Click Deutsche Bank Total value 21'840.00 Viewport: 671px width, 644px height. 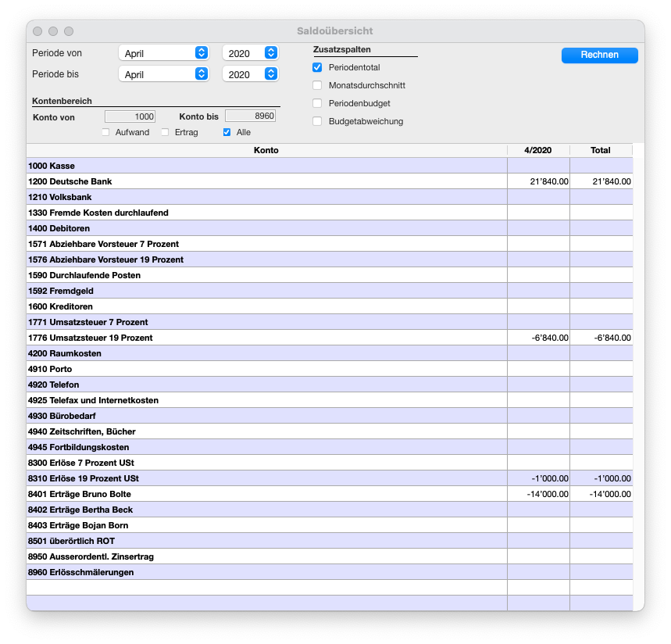[612, 181]
